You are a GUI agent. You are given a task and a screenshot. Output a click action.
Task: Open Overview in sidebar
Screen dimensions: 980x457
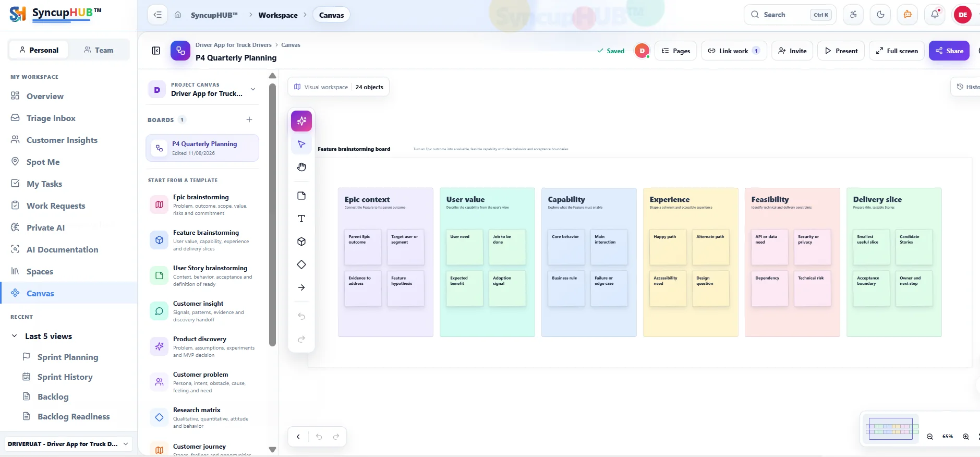point(68,96)
